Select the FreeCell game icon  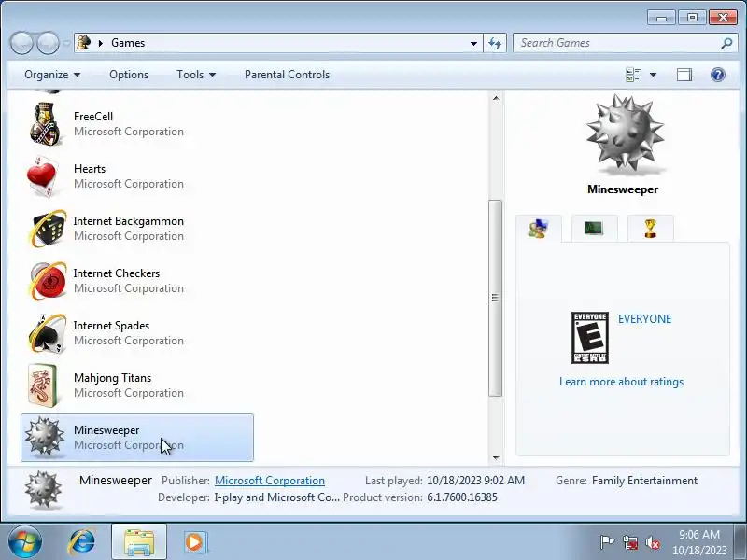click(45, 124)
